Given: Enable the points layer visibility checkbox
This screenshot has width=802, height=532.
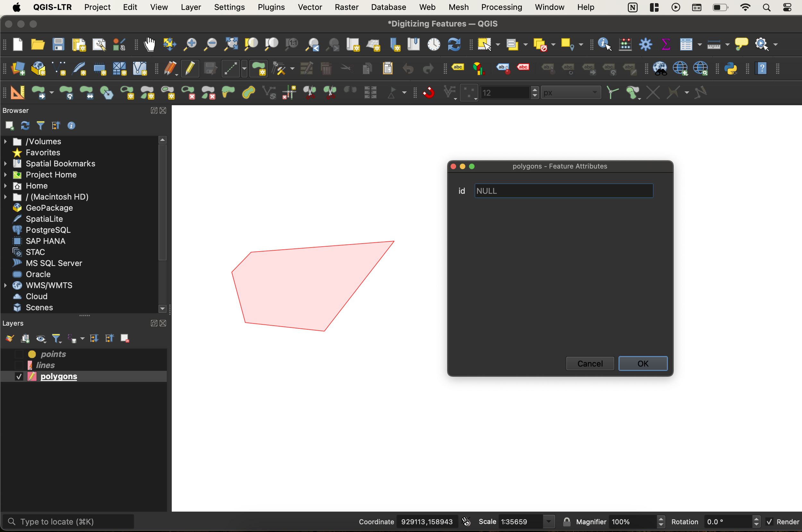Looking at the screenshot, I should (x=19, y=354).
